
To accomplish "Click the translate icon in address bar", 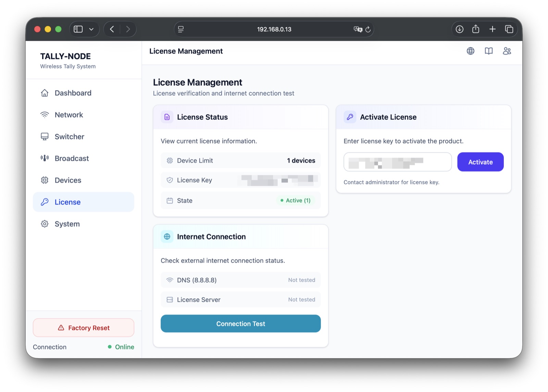I will point(358,29).
